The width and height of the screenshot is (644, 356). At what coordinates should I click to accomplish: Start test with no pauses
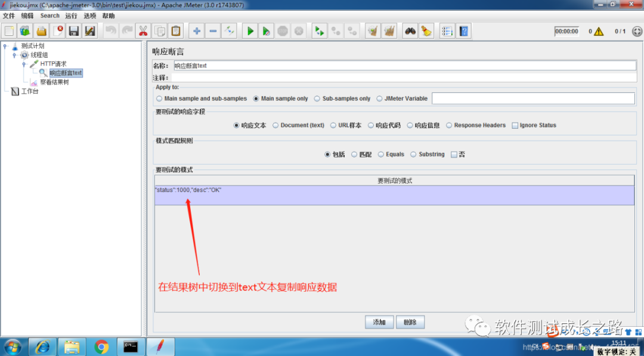[x=266, y=31]
